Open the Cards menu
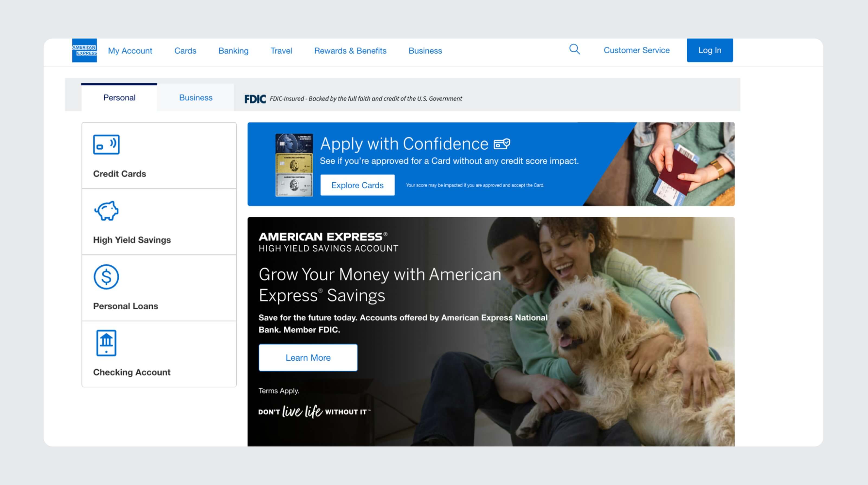Image resolution: width=868 pixels, height=485 pixels. tap(185, 50)
